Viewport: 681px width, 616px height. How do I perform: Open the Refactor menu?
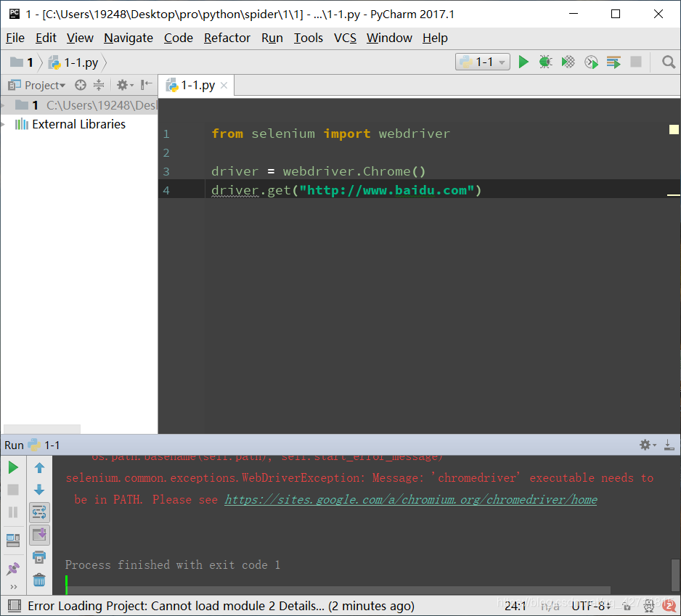[x=227, y=38]
